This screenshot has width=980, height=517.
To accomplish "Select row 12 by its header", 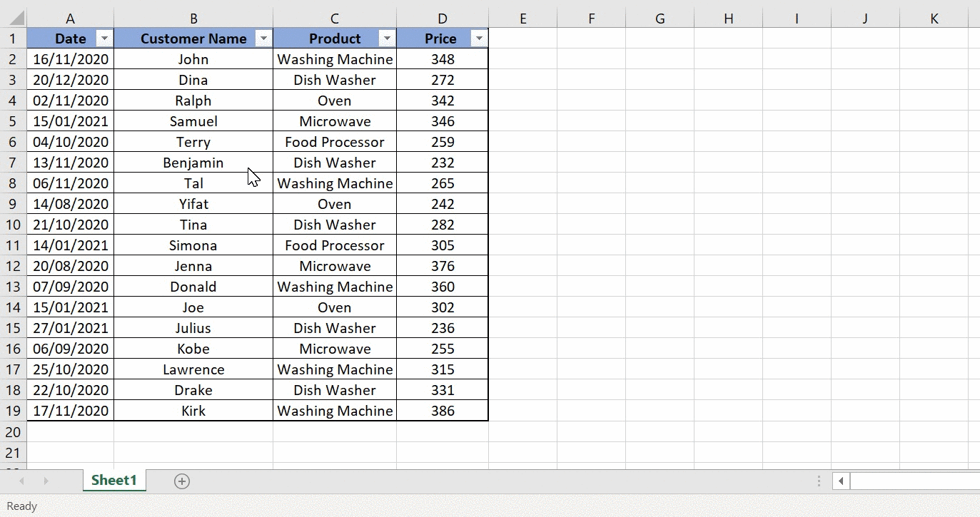I will pos(14,266).
